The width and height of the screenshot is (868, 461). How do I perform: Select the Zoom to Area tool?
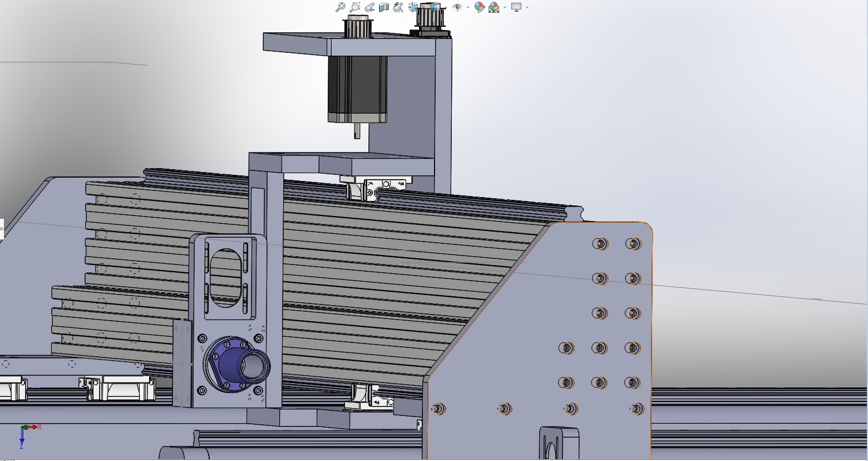point(354,7)
